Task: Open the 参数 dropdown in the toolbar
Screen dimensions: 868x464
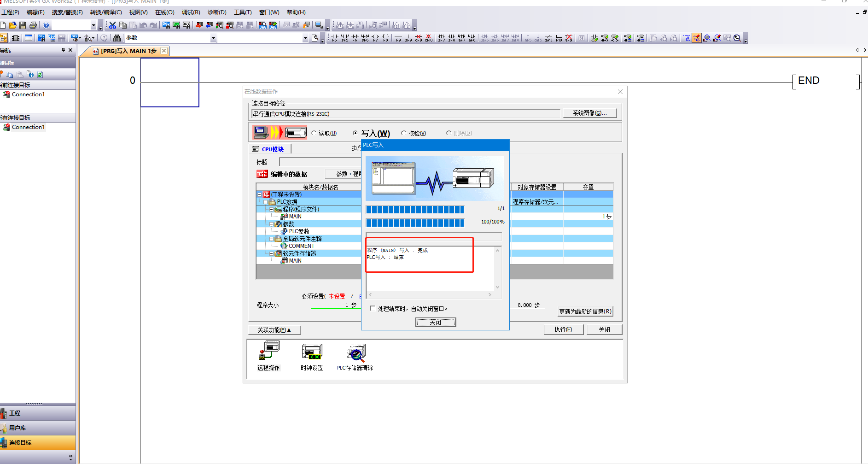Action: click(213, 38)
